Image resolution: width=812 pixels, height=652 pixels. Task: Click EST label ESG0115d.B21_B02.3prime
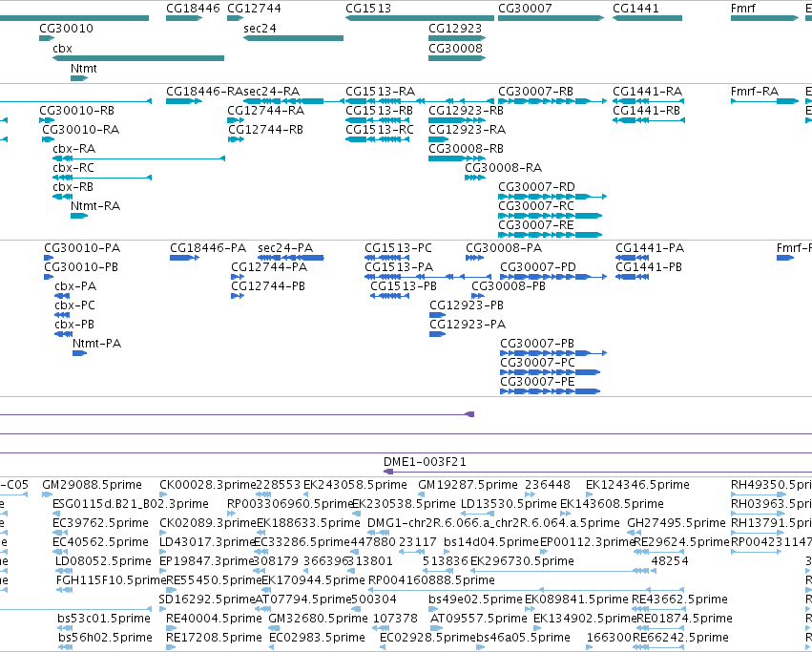tap(131, 504)
